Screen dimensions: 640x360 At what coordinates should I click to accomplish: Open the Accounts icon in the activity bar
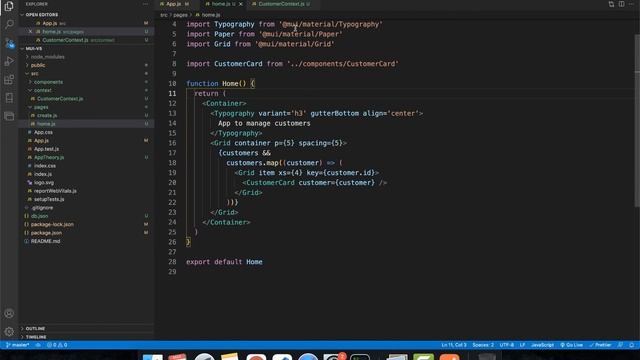[9, 313]
